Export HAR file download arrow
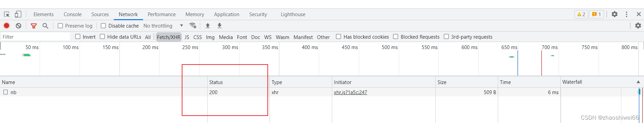644x123 pixels. [x=219, y=26]
